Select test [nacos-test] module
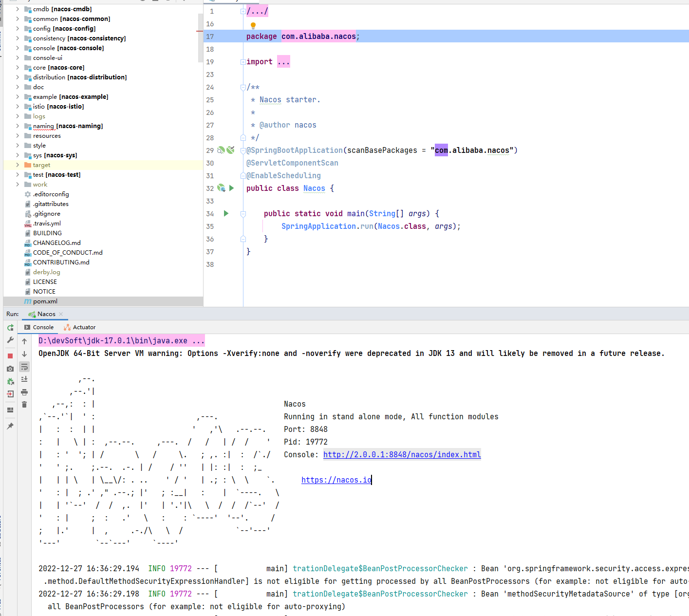689x616 pixels. (57, 175)
